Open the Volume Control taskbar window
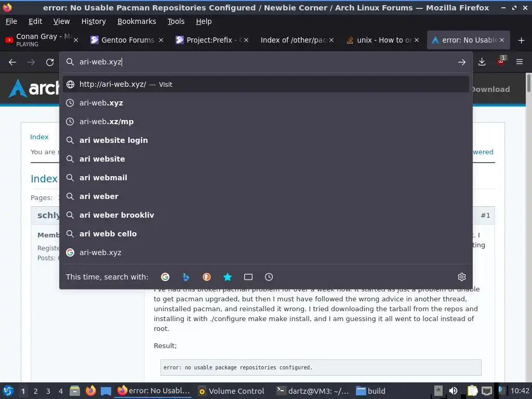 click(231, 391)
